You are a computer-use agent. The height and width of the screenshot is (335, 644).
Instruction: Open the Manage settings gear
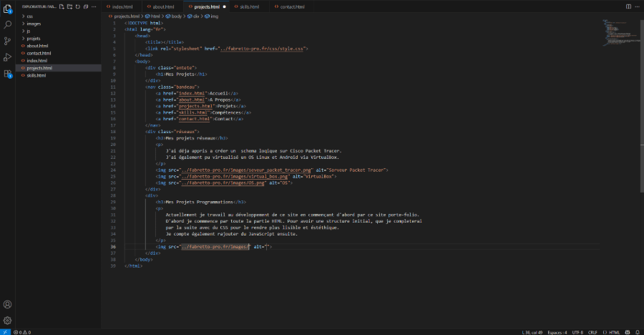click(7, 320)
